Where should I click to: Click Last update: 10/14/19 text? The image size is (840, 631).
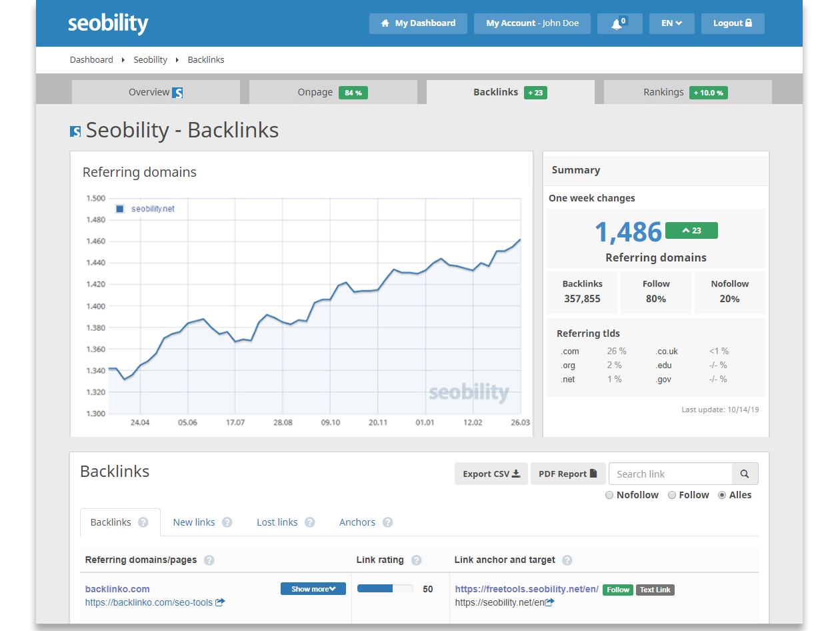[x=720, y=410]
